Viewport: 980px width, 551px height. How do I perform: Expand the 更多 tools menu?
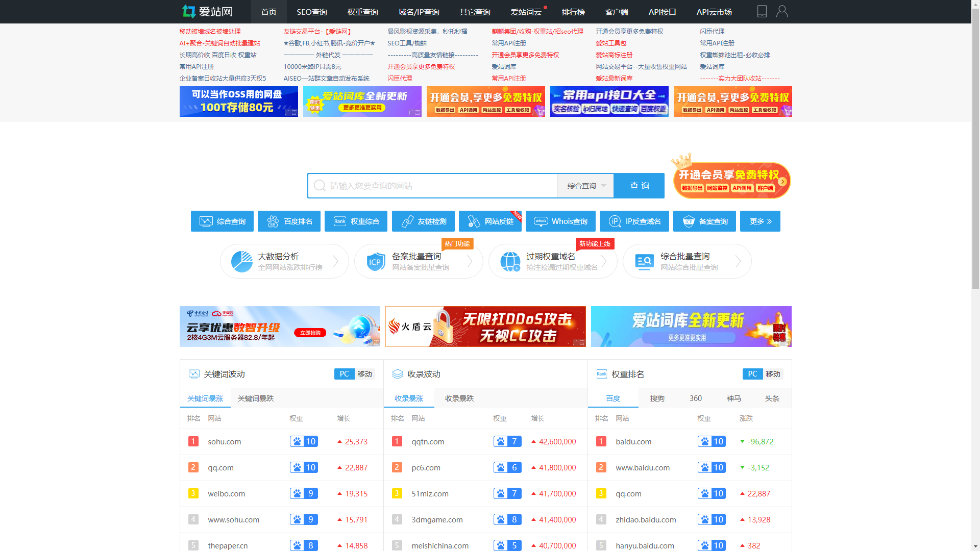point(759,221)
